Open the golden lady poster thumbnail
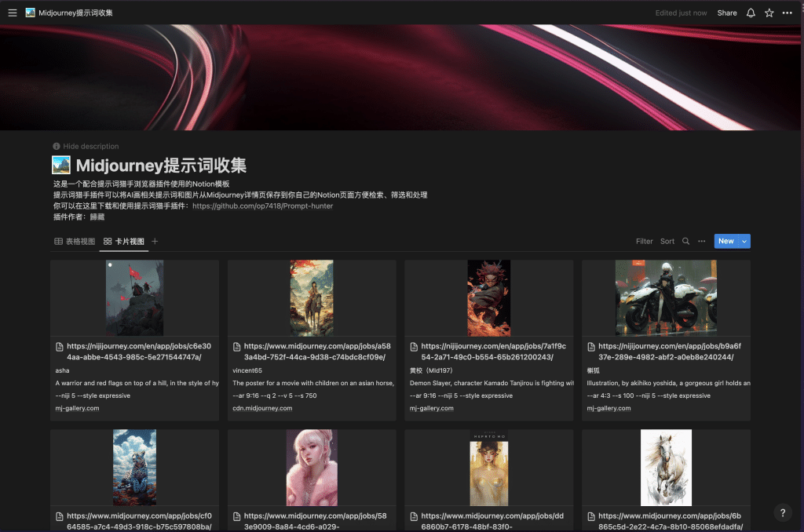 (488, 468)
